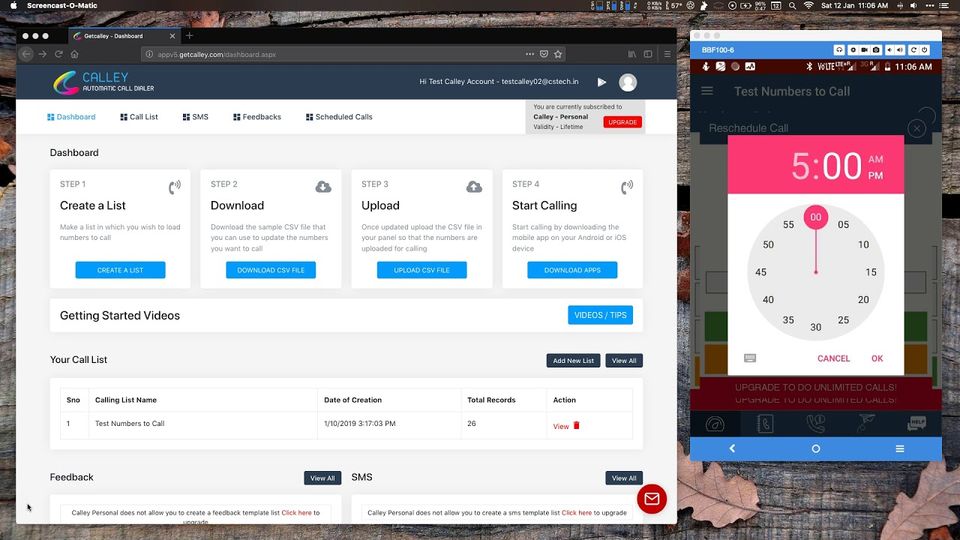Open the SMS tab

click(x=195, y=117)
